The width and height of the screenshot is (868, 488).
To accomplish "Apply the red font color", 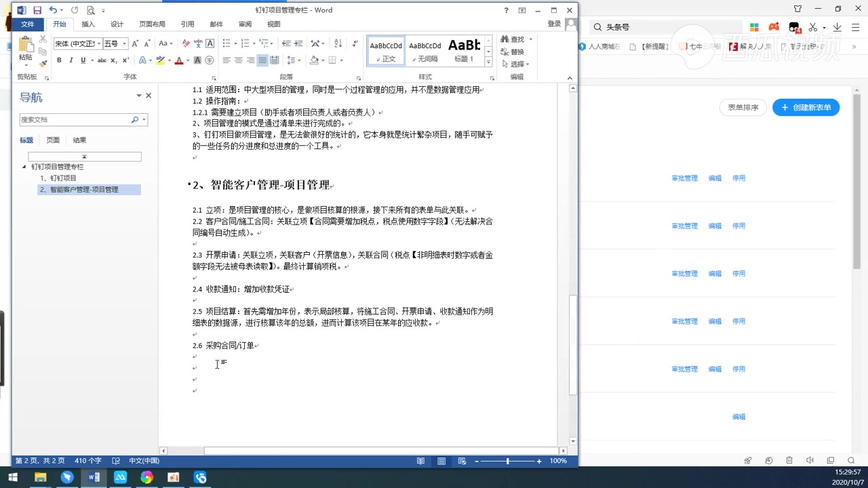I will coord(178,60).
